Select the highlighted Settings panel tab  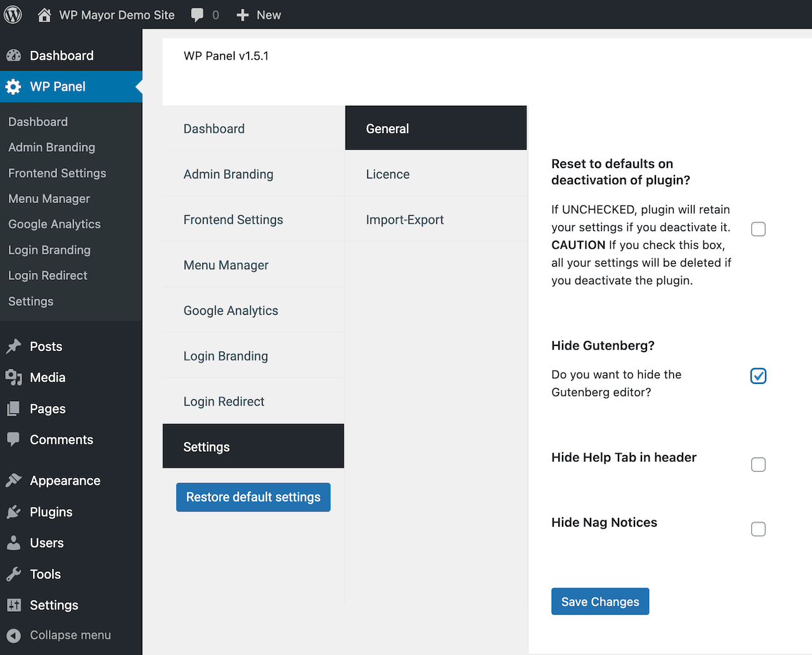tap(253, 446)
